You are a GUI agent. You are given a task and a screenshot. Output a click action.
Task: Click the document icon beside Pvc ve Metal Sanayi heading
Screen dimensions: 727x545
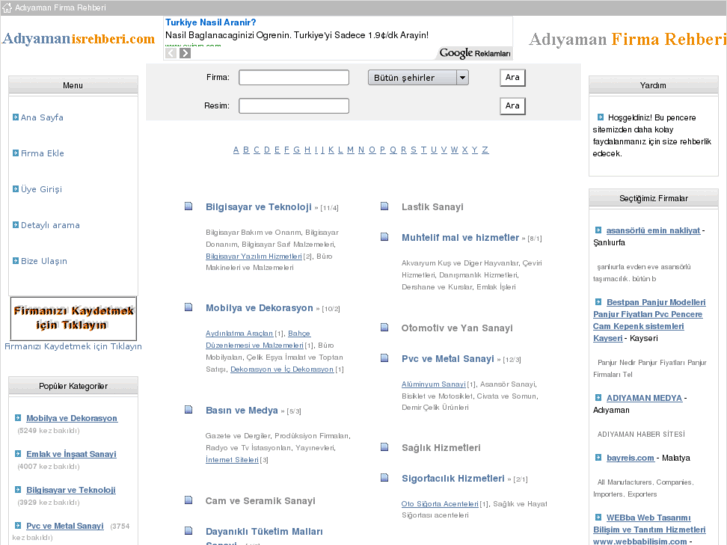(384, 358)
